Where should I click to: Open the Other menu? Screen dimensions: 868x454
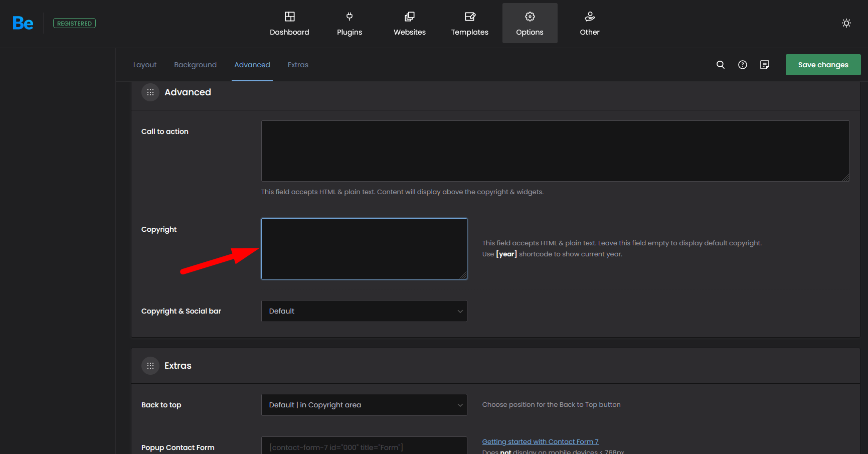pos(590,23)
